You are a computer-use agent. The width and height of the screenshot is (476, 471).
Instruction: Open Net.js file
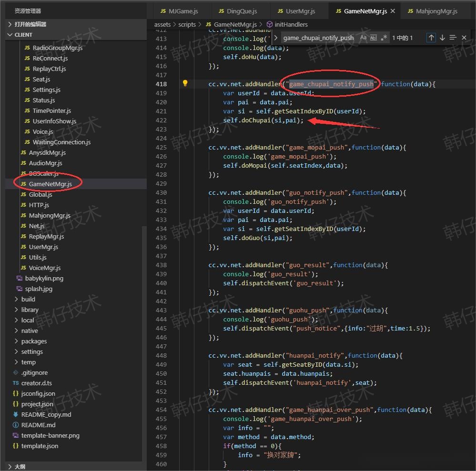point(36,226)
